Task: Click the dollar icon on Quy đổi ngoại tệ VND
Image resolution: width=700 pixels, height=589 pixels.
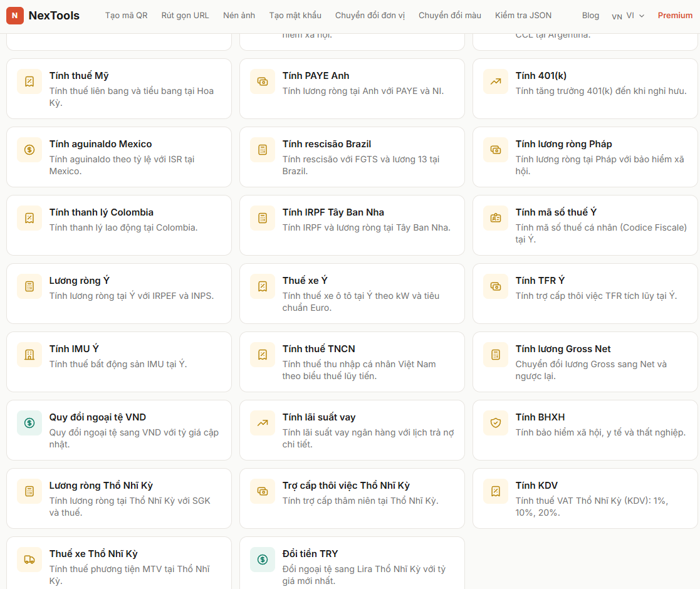Action: (x=29, y=423)
